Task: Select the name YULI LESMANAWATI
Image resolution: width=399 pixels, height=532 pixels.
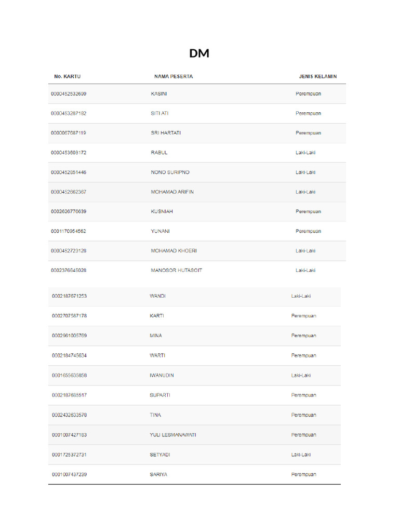Action: [x=173, y=435]
